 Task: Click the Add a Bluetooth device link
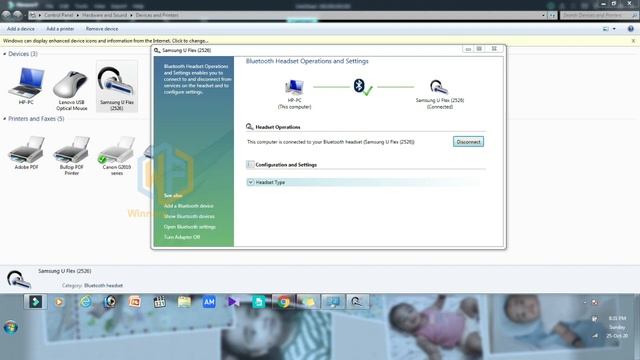[x=189, y=206]
